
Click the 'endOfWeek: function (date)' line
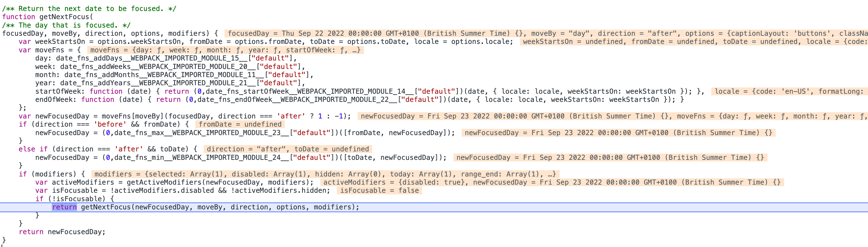tap(360, 100)
